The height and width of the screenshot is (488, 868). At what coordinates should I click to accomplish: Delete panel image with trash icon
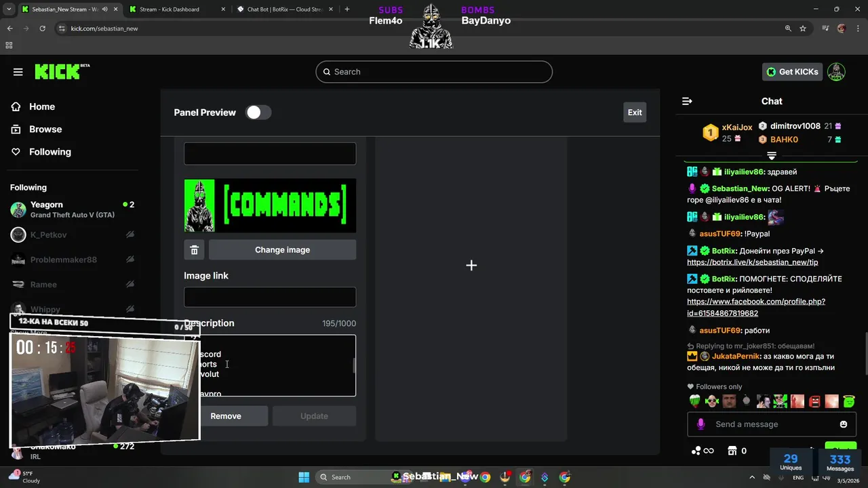point(194,250)
